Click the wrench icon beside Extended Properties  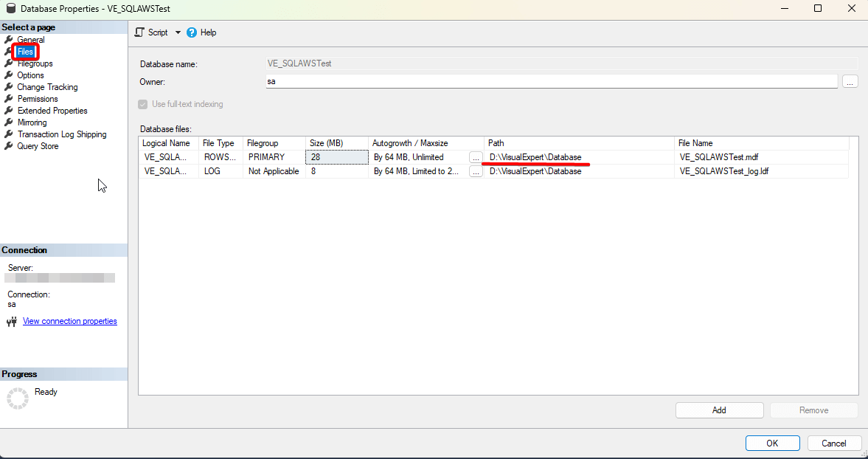[x=8, y=111]
